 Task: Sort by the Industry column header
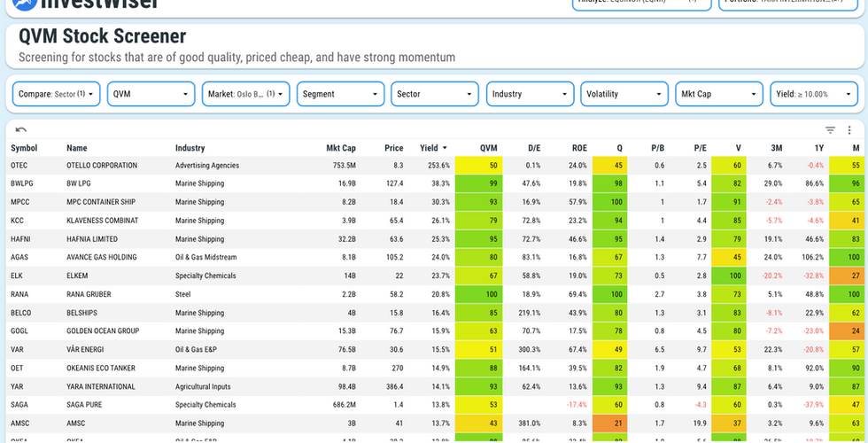(190, 148)
